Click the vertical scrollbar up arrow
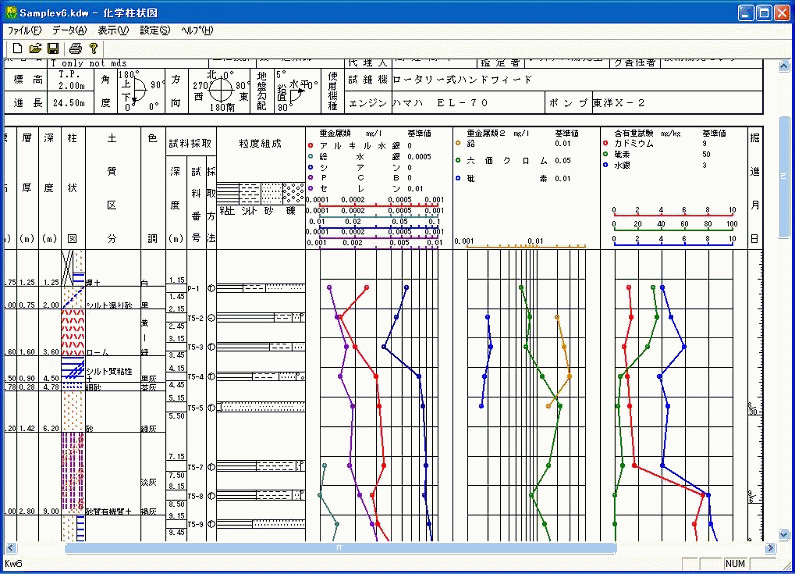 [x=782, y=65]
